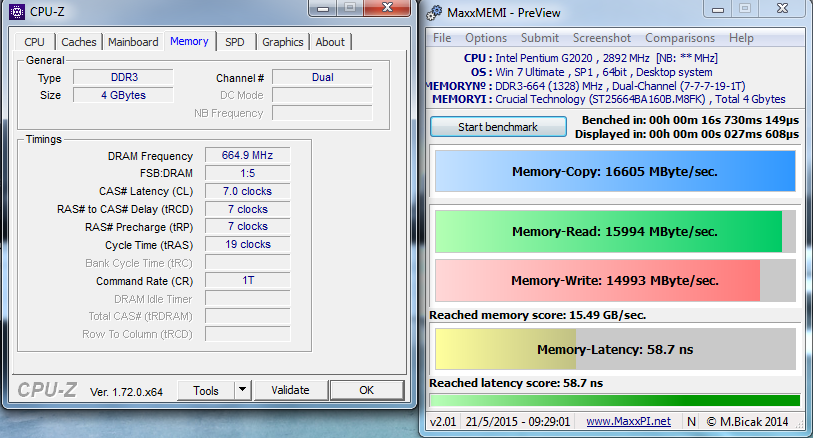Click the 'Reached latency score: 58.7 ns' text
This screenshot has height=438, width=813.
[516, 383]
